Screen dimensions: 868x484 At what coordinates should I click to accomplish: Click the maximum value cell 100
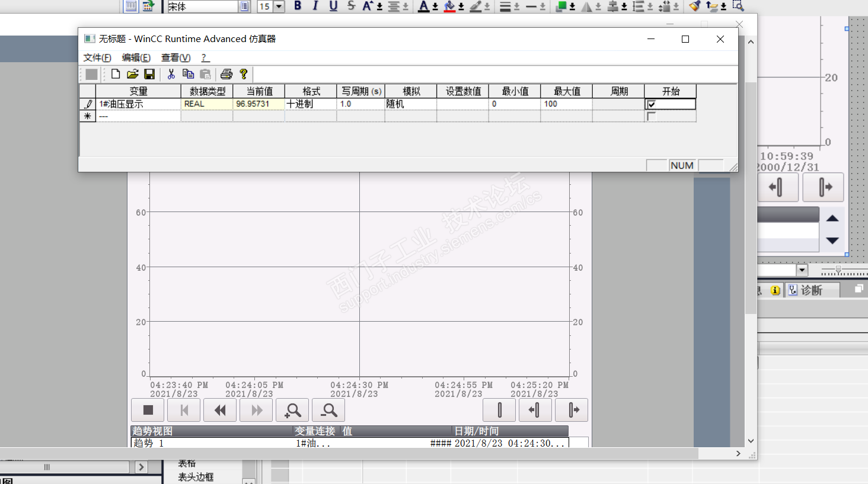(567, 104)
